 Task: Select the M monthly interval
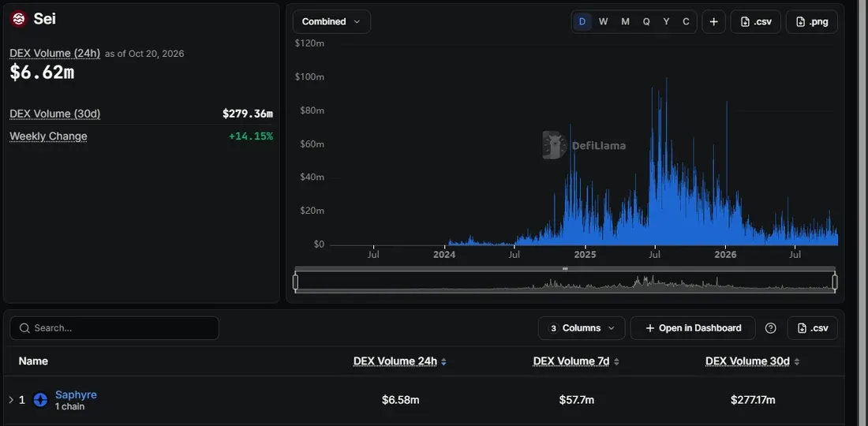point(625,21)
